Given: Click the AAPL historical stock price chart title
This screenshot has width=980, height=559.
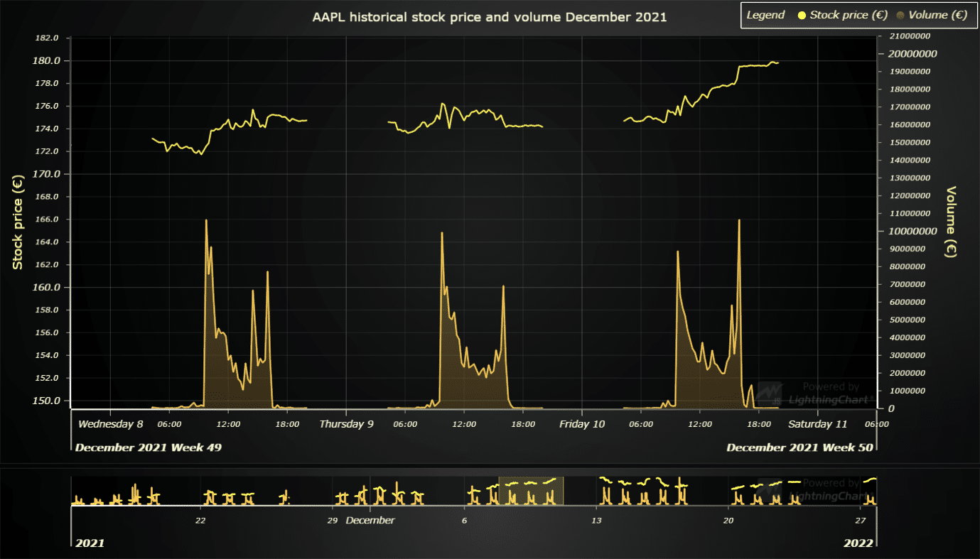Looking at the screenshot, I should tap(490, 16).
